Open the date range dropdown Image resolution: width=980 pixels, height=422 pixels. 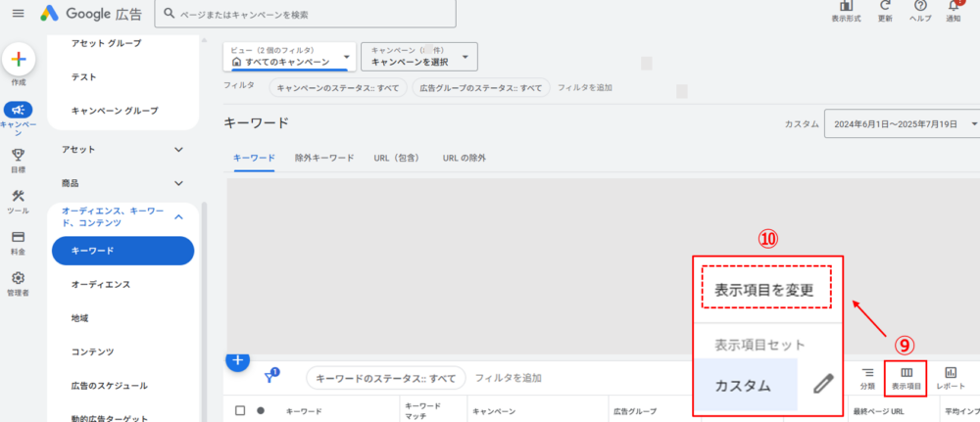901,124
